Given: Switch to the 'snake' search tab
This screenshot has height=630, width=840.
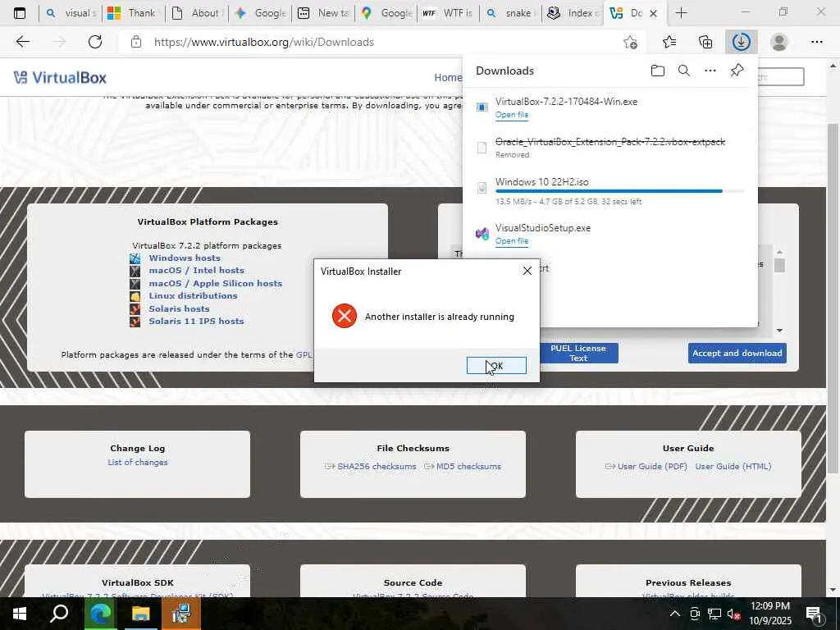Looking at the screenshot, I should 510,13.
